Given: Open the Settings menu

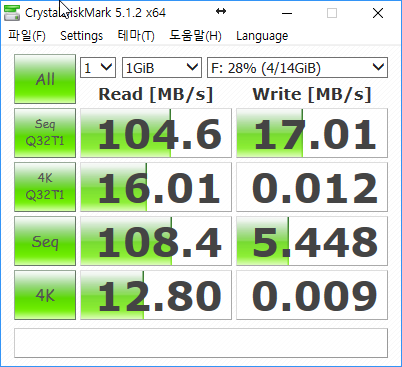Looking at the screenshot, I should (81, 36).
